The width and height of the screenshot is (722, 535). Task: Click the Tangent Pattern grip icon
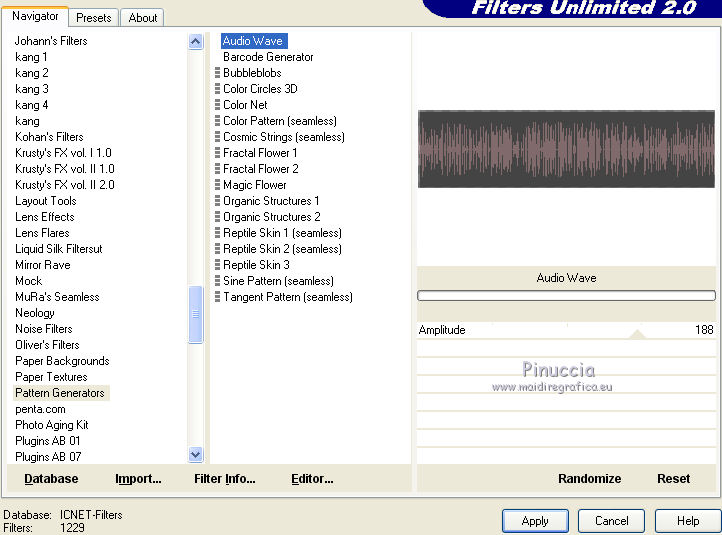click(x=217, y=297)
